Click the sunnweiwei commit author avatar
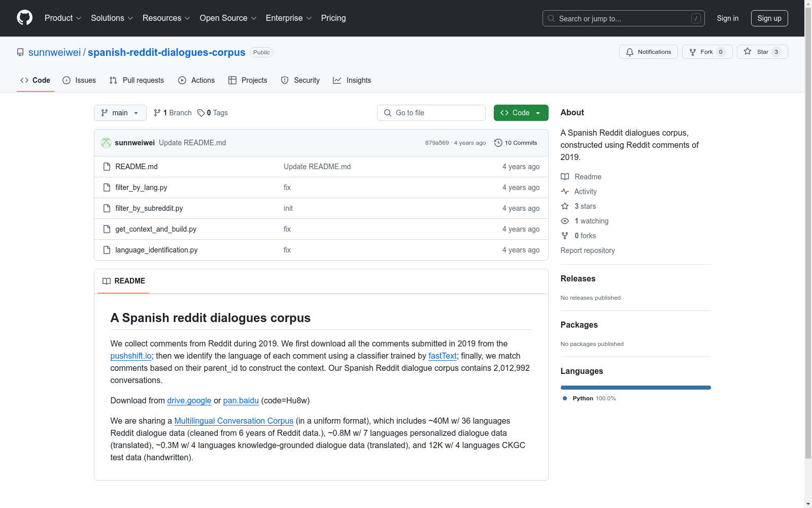The width and height of the screenshot is (812, 508). click(x=106, y=143)
